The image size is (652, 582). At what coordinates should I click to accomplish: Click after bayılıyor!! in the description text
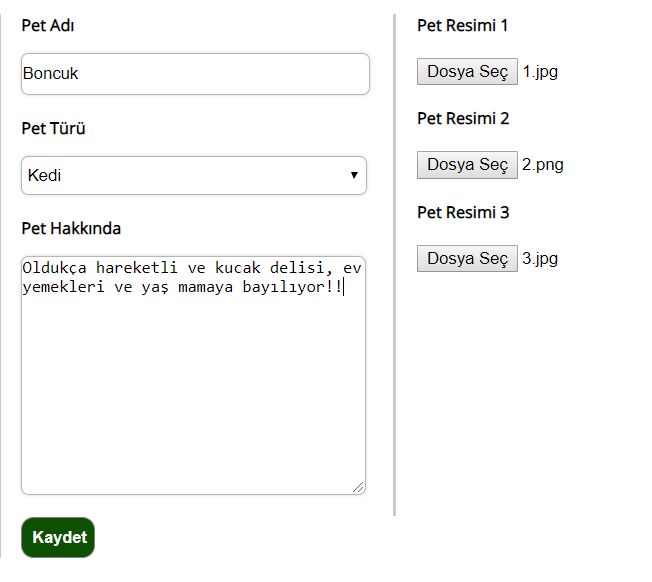343,287
